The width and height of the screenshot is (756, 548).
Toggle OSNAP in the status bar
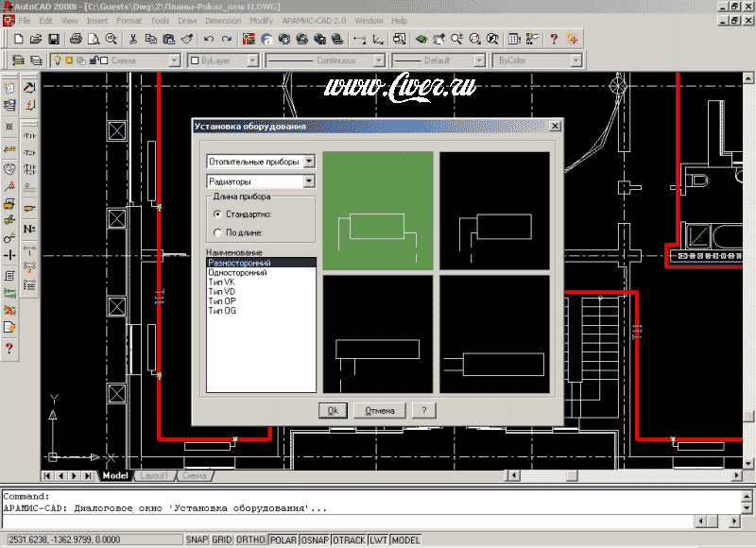314,539
